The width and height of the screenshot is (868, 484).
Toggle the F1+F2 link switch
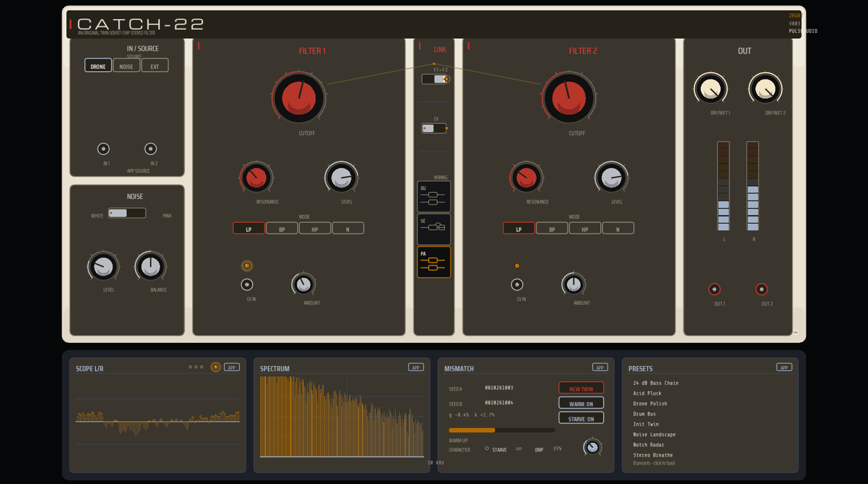434,79
